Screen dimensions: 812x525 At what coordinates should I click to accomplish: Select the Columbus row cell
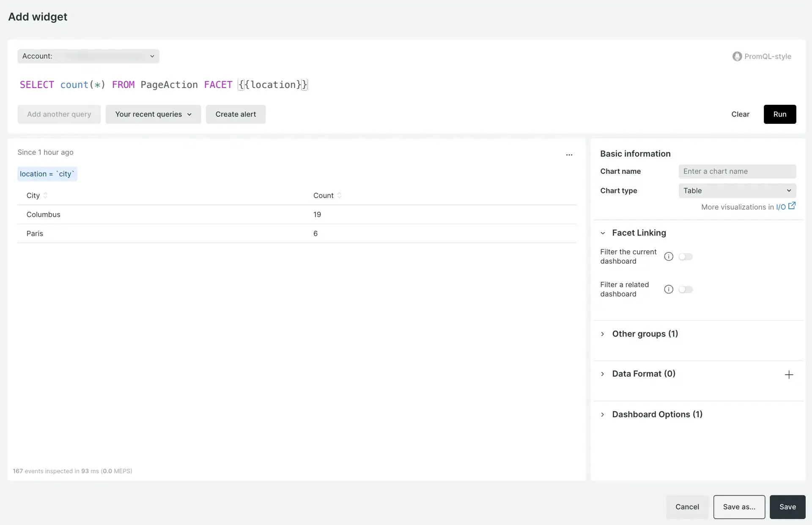pyautogui.click(x=43, y=214)
